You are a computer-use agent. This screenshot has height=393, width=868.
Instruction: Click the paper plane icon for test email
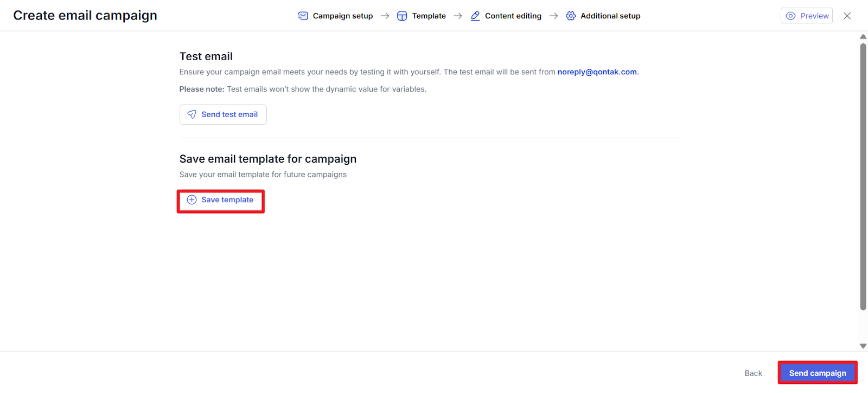[x=192, y=114]
